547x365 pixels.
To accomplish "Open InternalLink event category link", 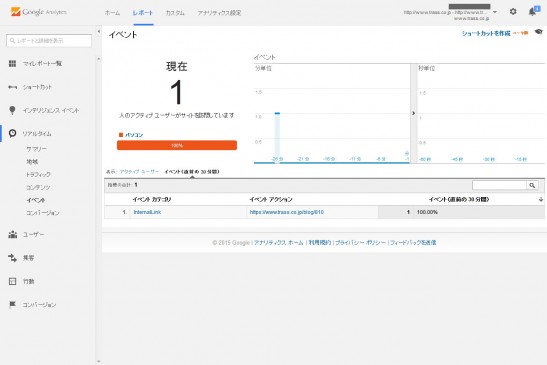I will pos(147,212).
